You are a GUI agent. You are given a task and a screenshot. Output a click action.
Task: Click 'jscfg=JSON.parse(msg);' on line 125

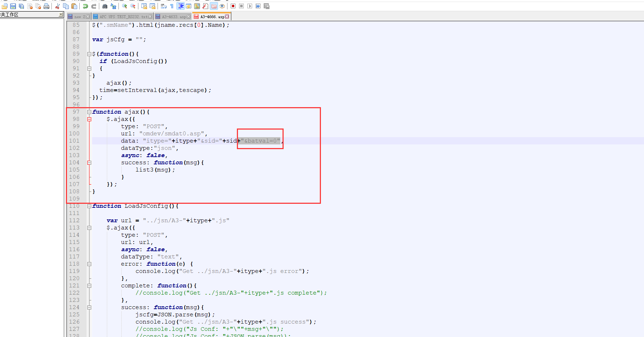(175, 315)
